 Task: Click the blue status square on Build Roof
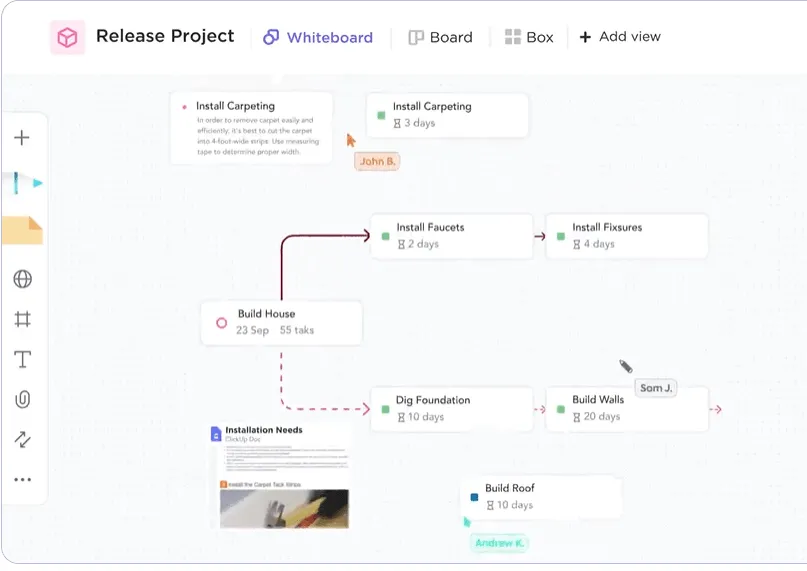(x=475, y=497)
